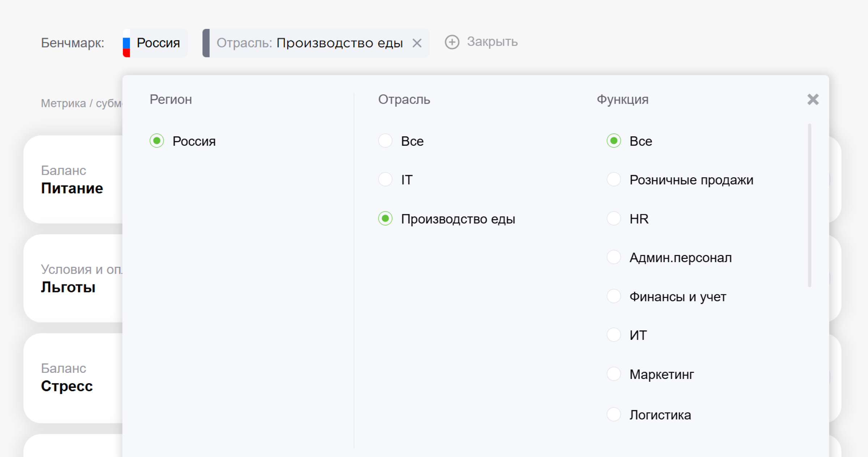Select the Финансы и учет function

pos(614,296)
